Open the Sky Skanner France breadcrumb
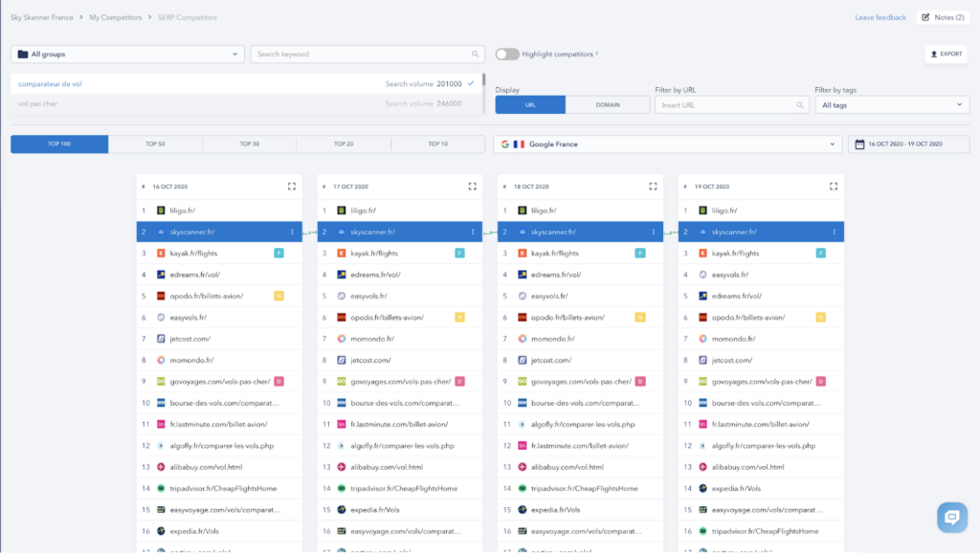The width and height of the screenshot is (980, 553). tap(42, 17)
